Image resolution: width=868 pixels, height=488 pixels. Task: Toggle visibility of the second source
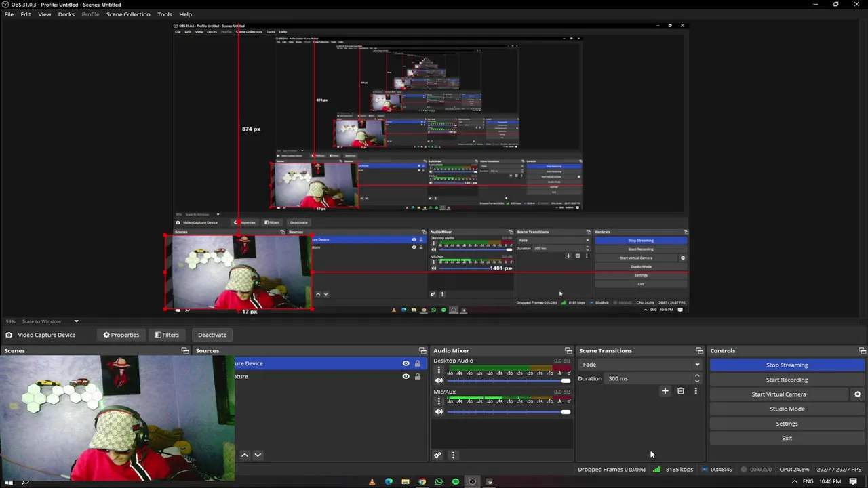(x=406, y=376)
